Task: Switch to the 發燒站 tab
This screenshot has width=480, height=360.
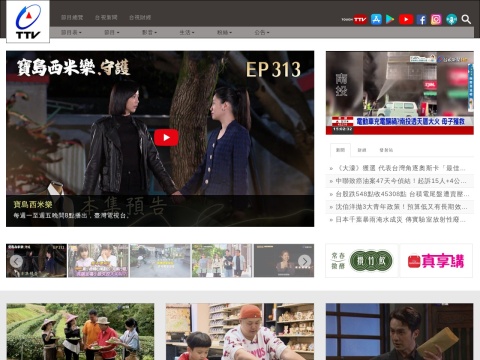Action: point(386,150)
